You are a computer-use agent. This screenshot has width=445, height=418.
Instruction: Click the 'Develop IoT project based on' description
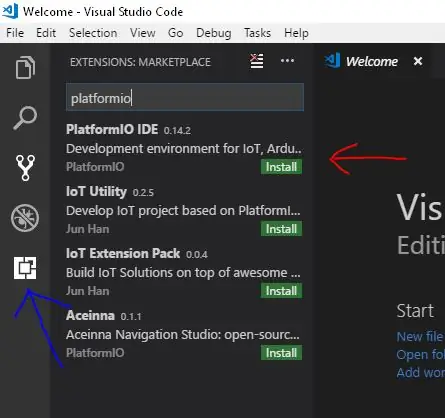(183, 211)
